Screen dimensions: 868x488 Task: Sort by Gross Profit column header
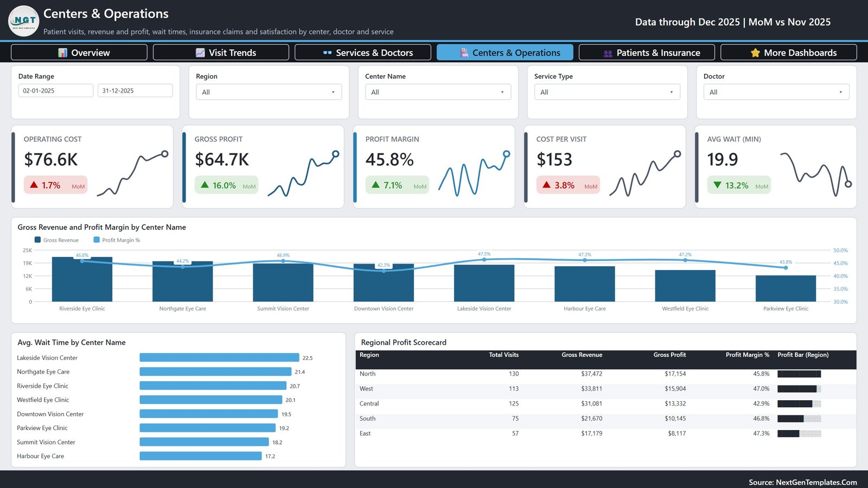[x=669, y=355]
